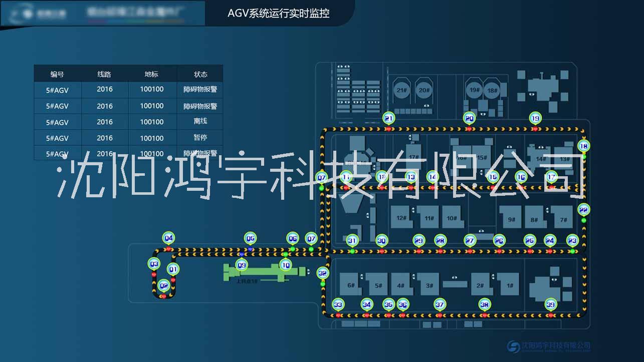Open station marker 33

[338, 304]
